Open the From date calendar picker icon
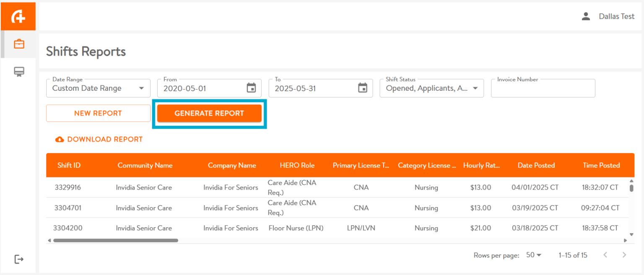644x275 pixels. 251,88
